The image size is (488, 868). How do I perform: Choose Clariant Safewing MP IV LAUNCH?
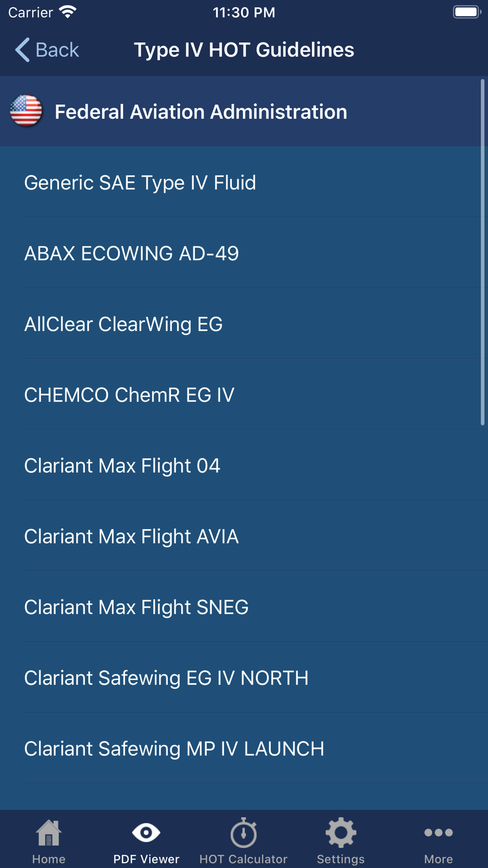coord(174,749)
